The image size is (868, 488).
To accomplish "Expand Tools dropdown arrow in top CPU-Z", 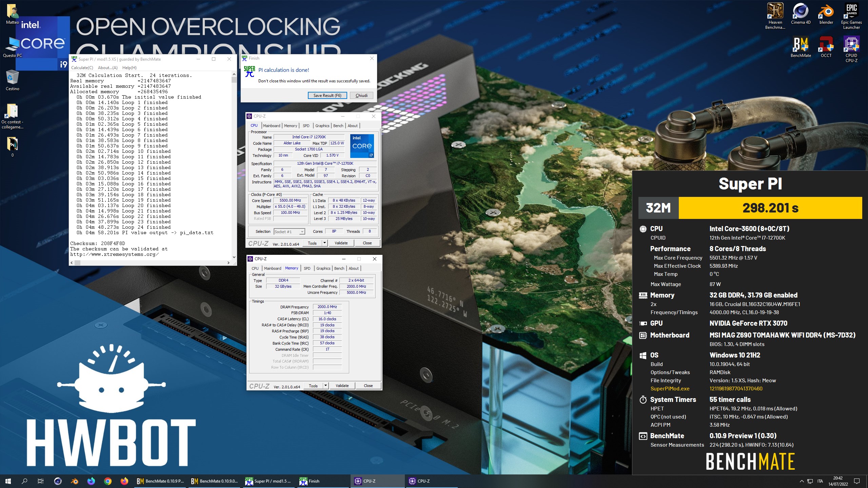I will [x=324, y=243].
